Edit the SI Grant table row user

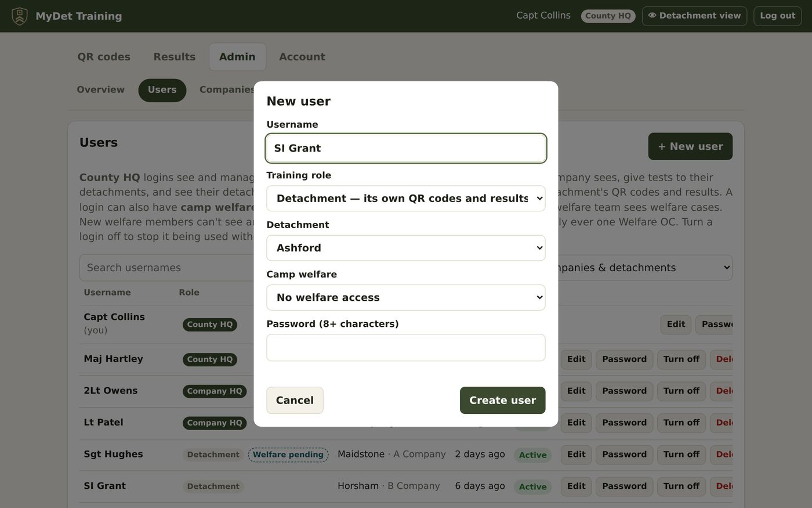click(x=577, y=487)
